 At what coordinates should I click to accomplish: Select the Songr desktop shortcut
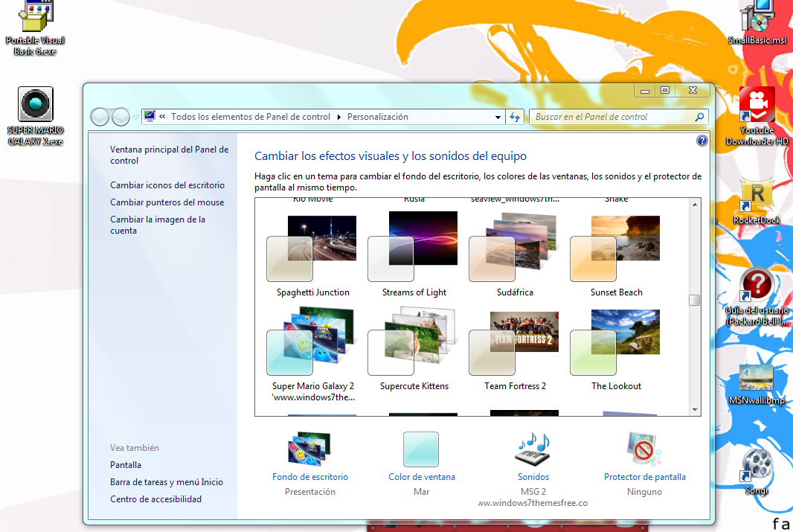[x=757, y=471]
